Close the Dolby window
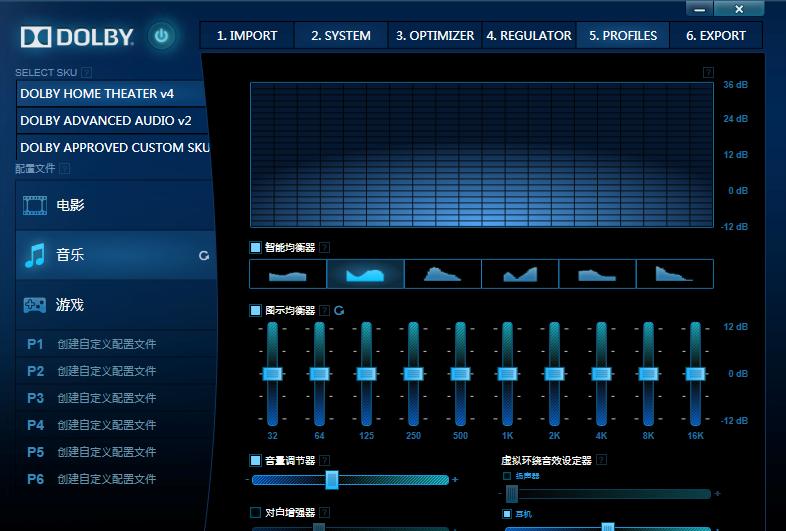 (739, 9)
